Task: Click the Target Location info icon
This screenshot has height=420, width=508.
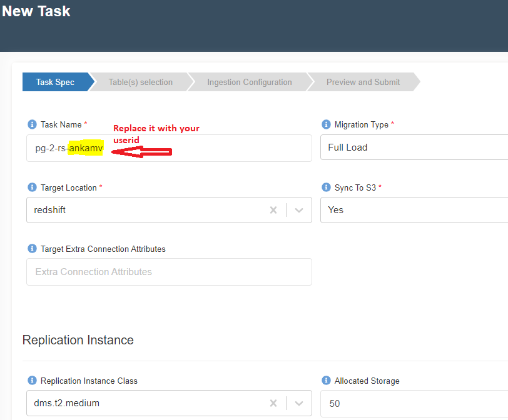Action: tap(32, 187)
